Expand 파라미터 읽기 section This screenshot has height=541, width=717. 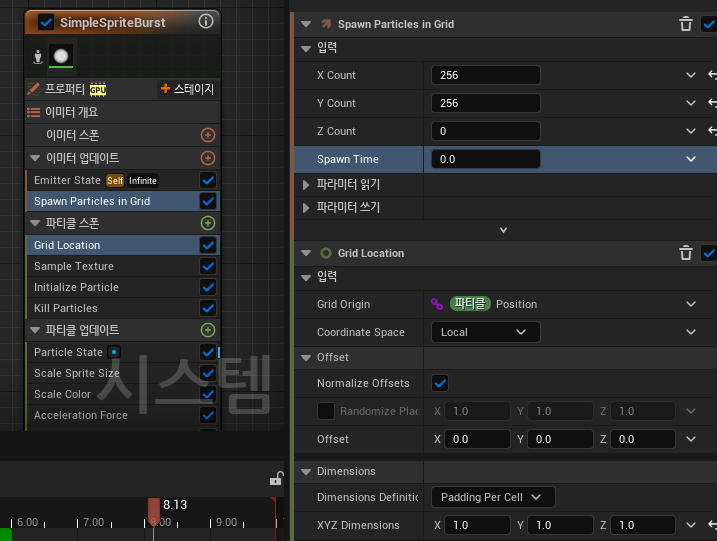click(306, 184)
